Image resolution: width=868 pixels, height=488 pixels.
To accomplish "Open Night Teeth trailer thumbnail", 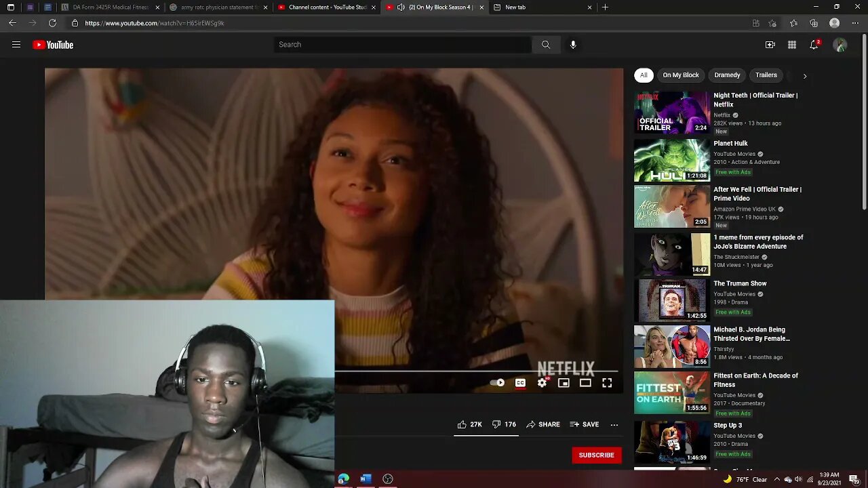I will click(x=672, y=113).
